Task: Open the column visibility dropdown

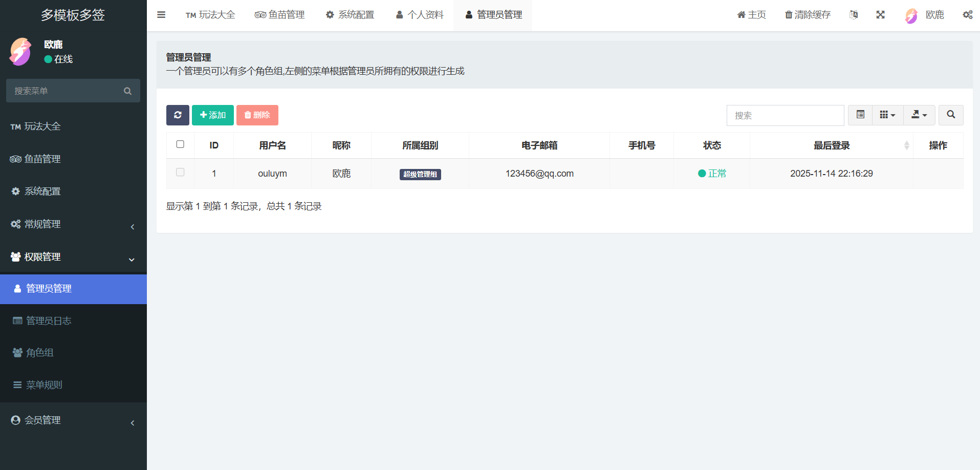Action: (x=887, y=115)
